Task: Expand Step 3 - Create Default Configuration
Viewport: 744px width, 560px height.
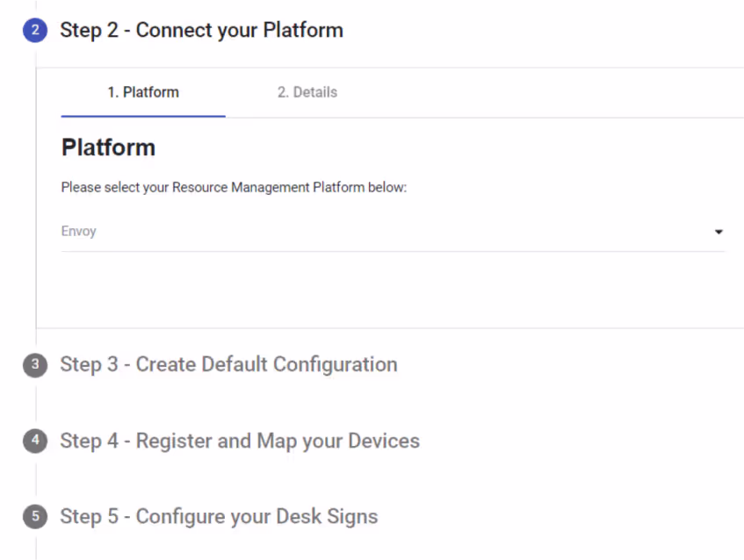Action: 228,364
